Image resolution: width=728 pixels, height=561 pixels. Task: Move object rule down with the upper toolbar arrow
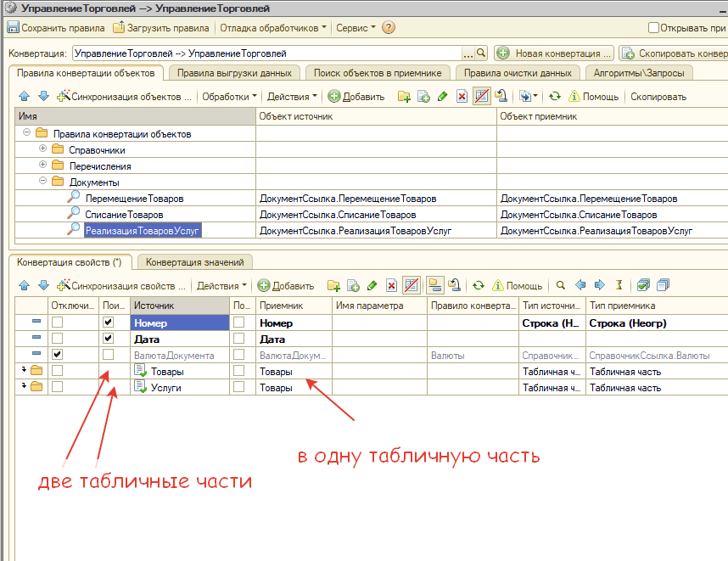(43, 96)
